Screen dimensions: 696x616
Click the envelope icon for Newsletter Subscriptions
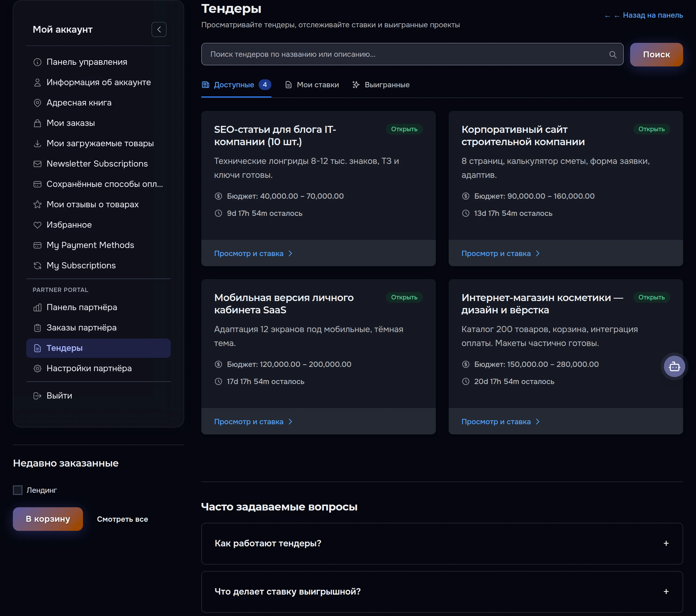point(37,164)
